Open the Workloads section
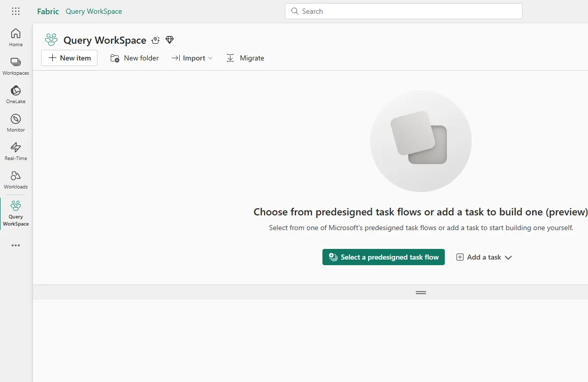The image size is (588, 382). [x=15, y=179]
